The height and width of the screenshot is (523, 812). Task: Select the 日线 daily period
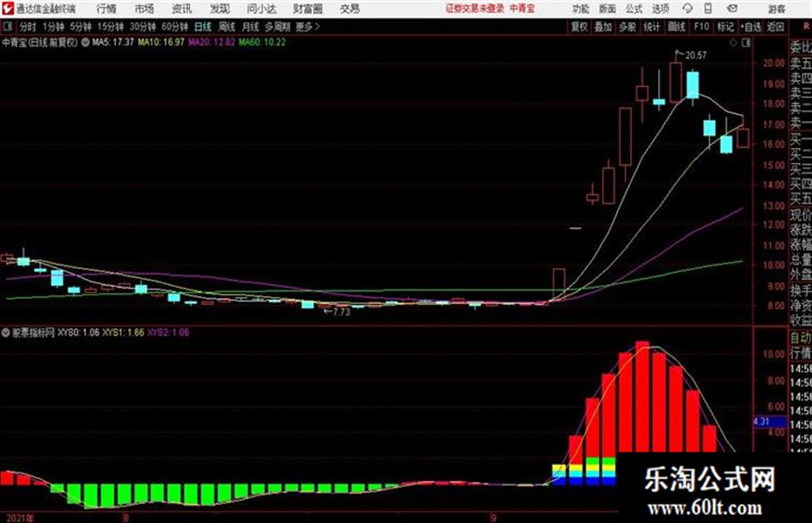click(x=203, y=27)
